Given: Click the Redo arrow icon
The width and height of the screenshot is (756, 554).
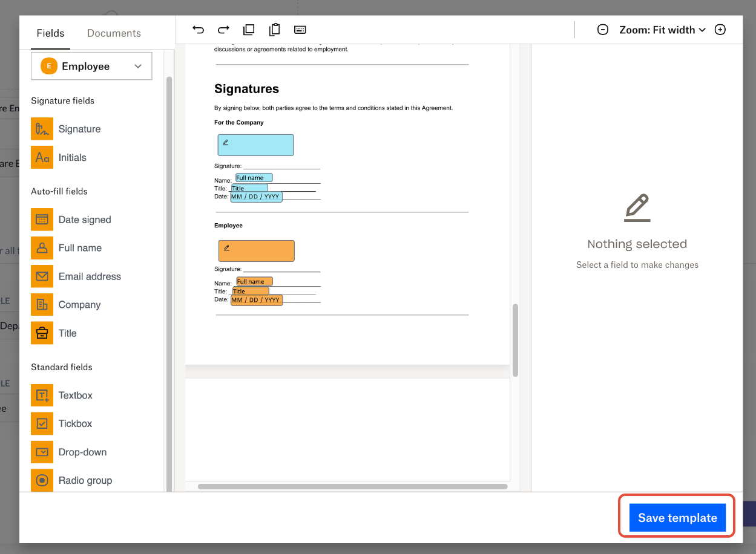Looking at the screenshot, I should point(223,30).
